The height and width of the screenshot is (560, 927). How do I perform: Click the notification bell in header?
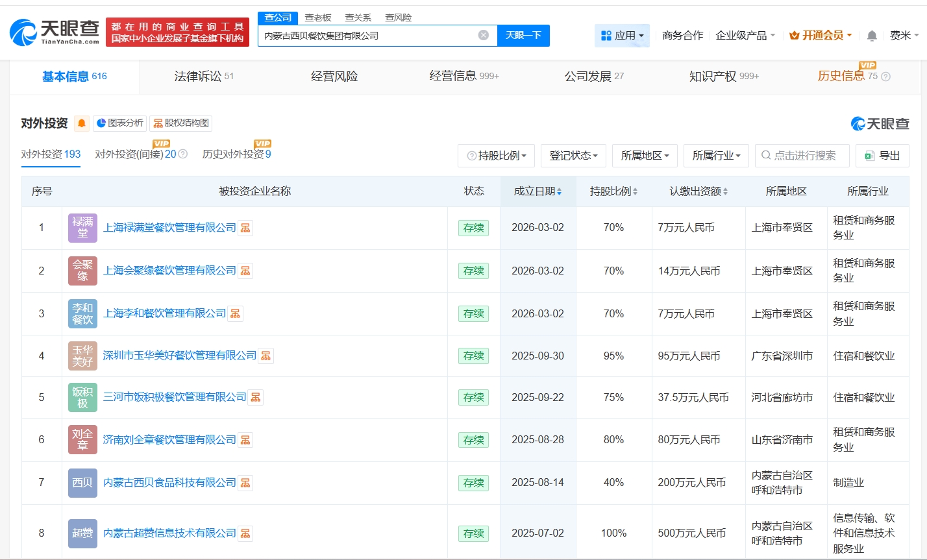coord(872,36)
